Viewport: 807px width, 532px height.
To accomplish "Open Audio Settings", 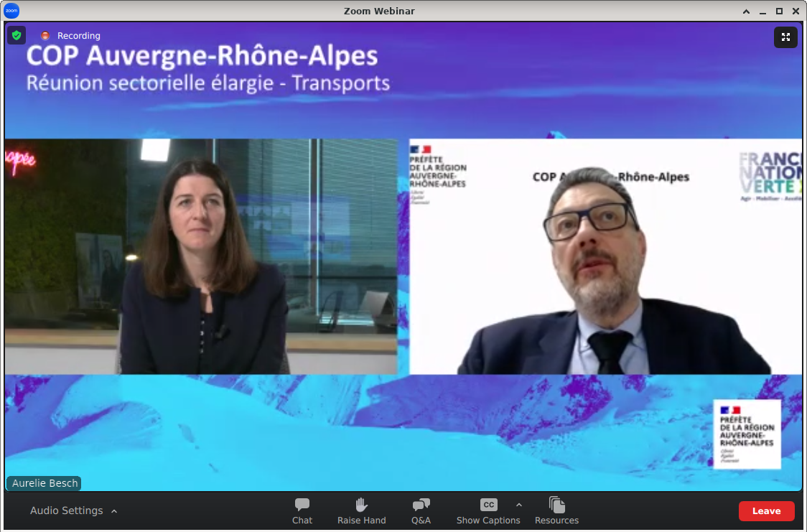I will click(66, 510).
